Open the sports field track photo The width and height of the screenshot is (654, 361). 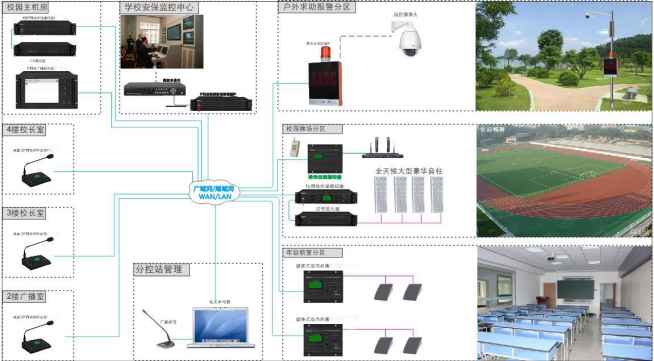click(x=565, y=180)
